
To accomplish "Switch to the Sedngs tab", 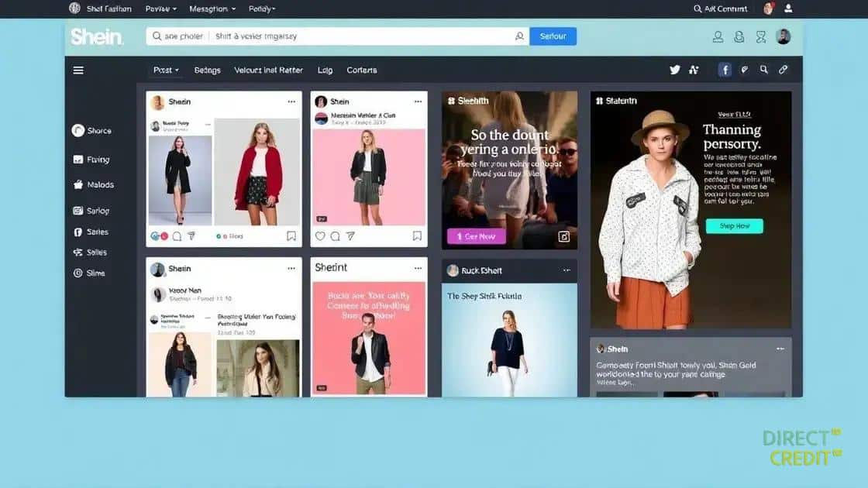I will (x=208, y=70).
